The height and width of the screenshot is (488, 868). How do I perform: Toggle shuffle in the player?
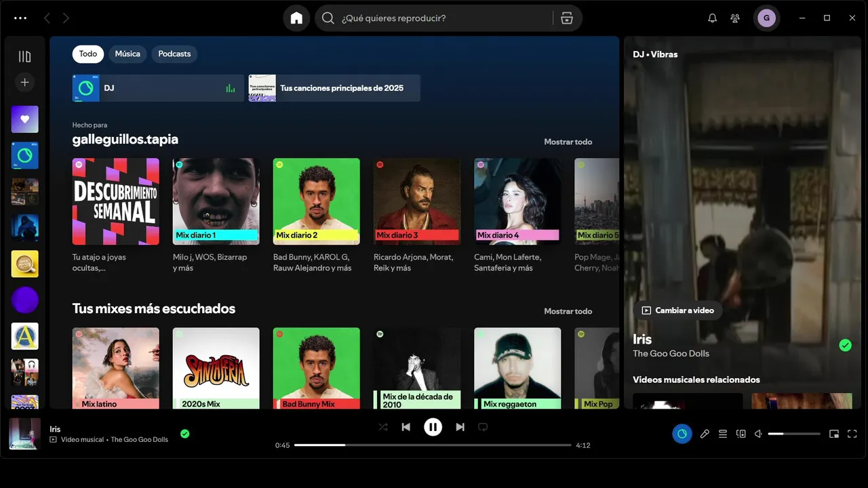tap(383, 427)
